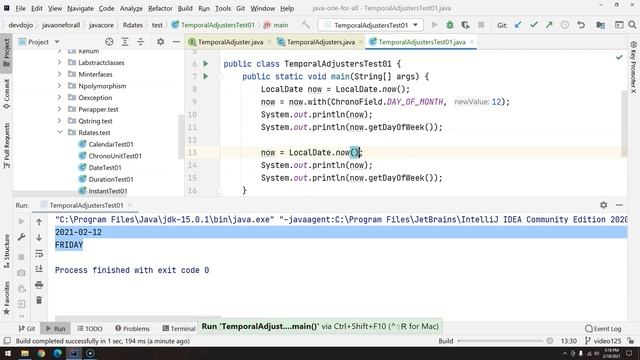The height and width of the screenshot is (360, 640).
Task: Open the Git tool window
Action: point(27,328)
